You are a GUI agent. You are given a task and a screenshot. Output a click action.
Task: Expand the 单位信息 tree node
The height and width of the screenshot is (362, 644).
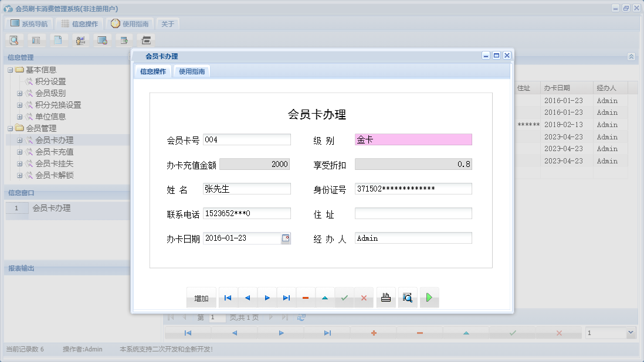click(21, 117)
